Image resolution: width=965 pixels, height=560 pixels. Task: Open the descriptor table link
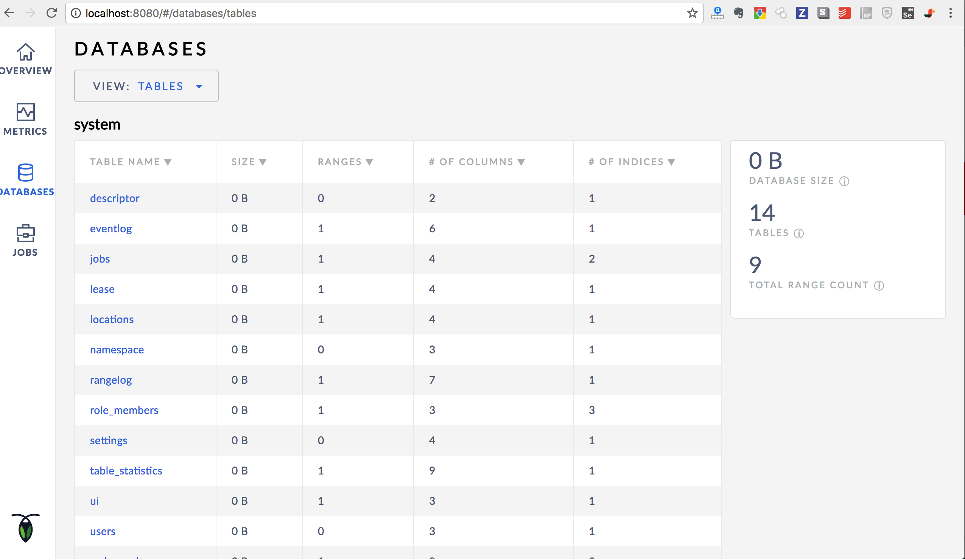(x=115, y=198)
